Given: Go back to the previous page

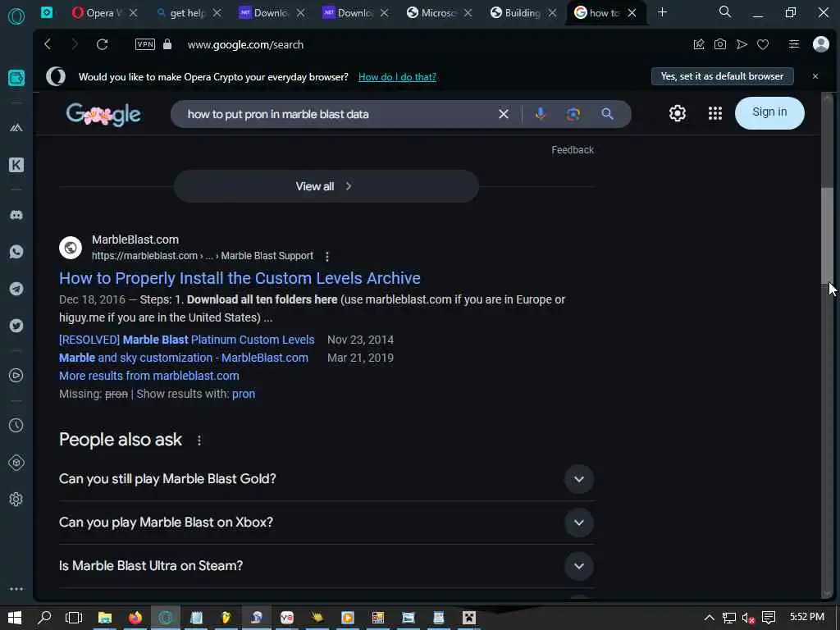Looking at the screenshot, I should coord(48,44).
